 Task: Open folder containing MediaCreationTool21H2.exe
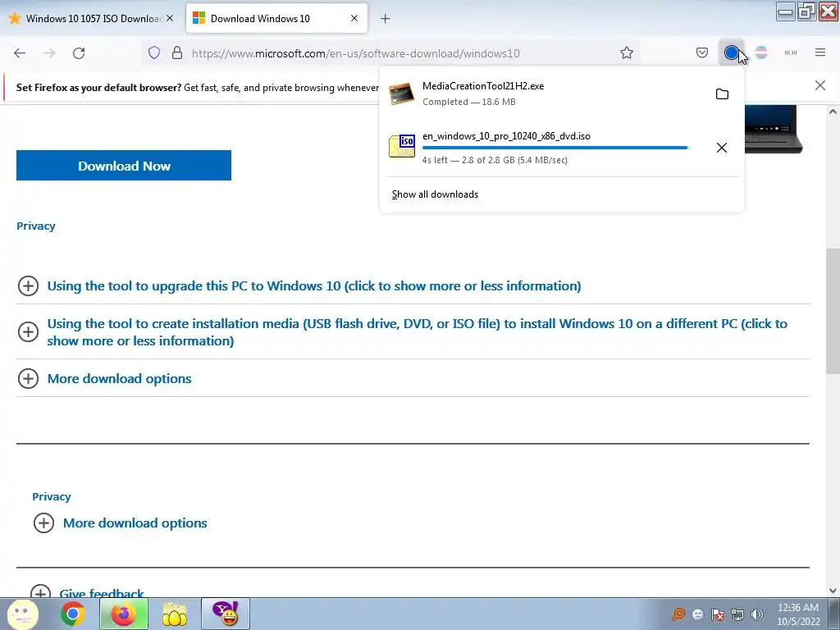point(722,94)
